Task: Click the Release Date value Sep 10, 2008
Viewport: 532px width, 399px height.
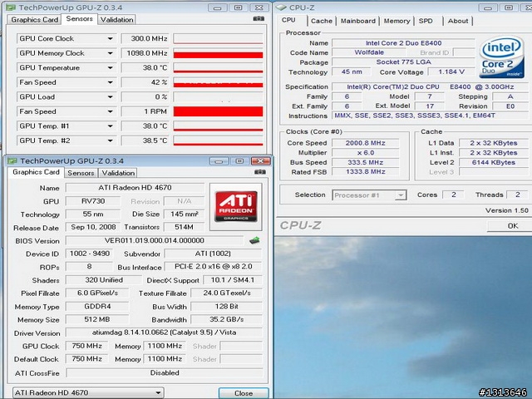Action: coord(93,227)
